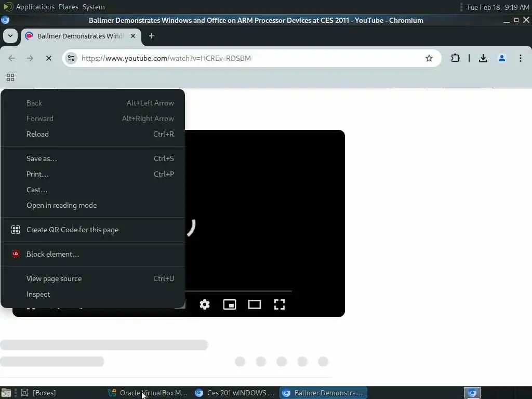
Task: Select Inspect from context menu
Action: tap(92, 294)
